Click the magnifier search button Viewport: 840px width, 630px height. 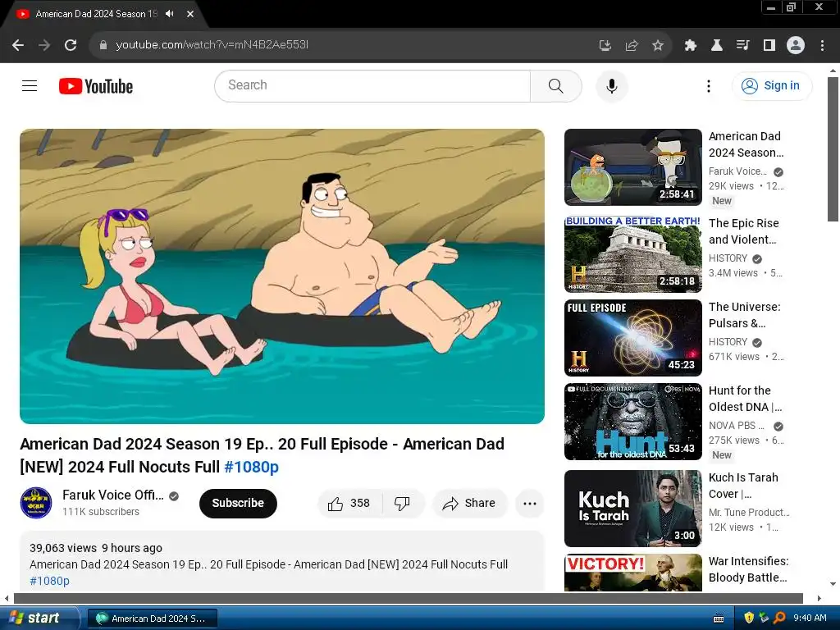click(556, 85)
